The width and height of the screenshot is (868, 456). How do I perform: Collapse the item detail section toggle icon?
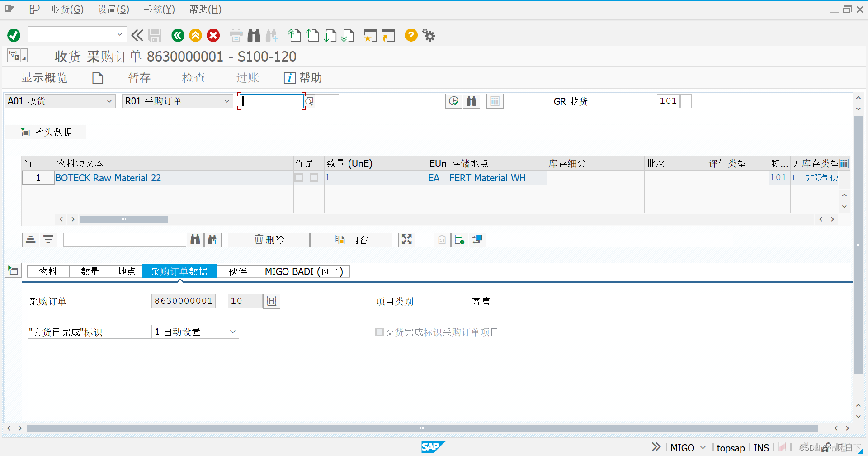pyautogui.click(x=13, y=271)
